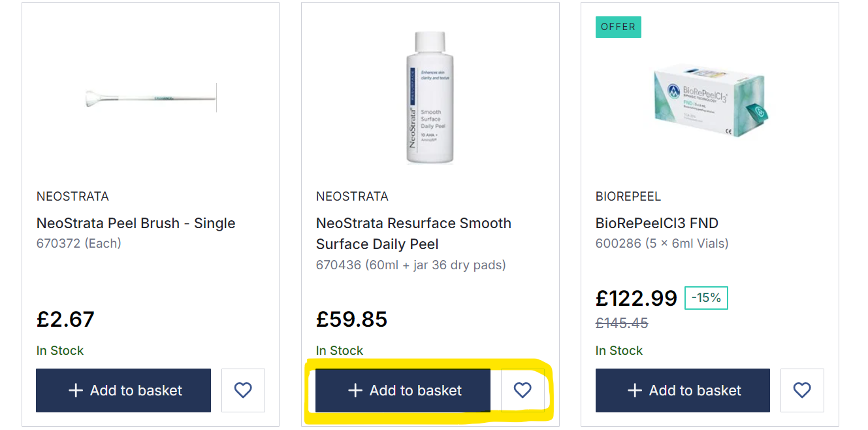This screenshot has height=430, width=868.
Task: Click the crossed-out £145.45 price
Action: pyautogui.click(x=622, y=323)
